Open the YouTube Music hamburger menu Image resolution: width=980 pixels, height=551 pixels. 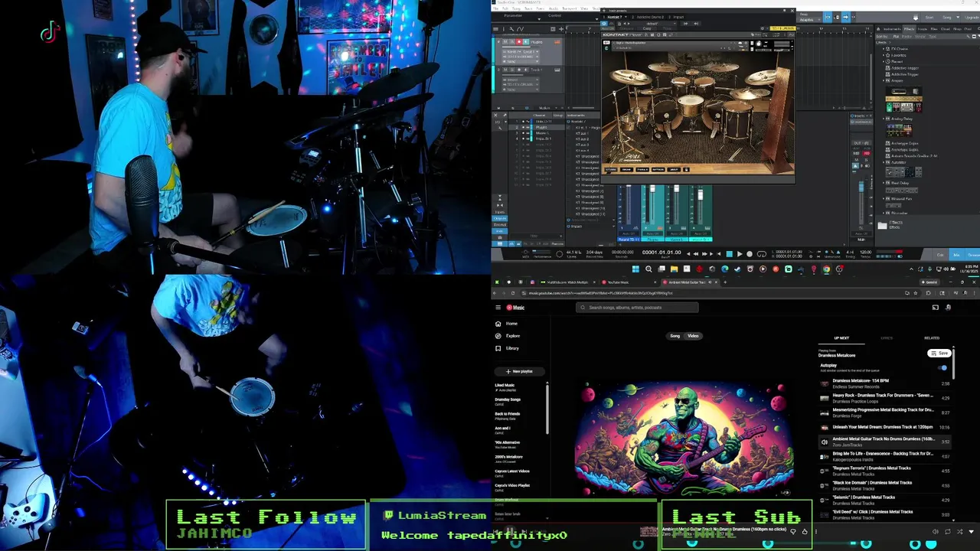498,307
